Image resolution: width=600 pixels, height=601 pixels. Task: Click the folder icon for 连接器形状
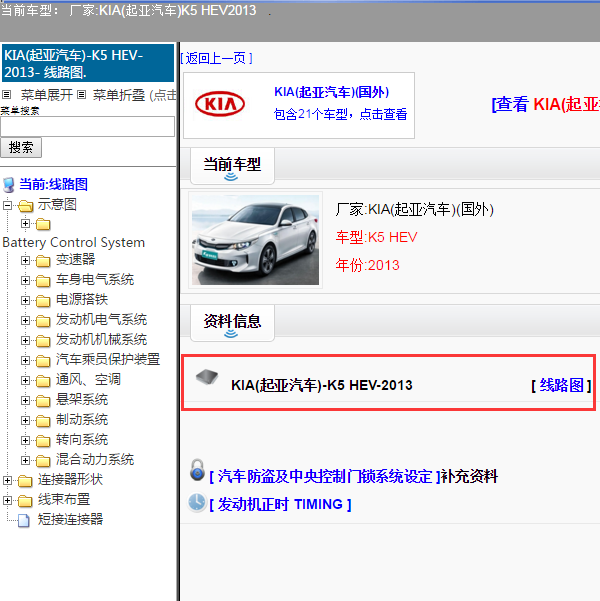(x=25, y=480)
